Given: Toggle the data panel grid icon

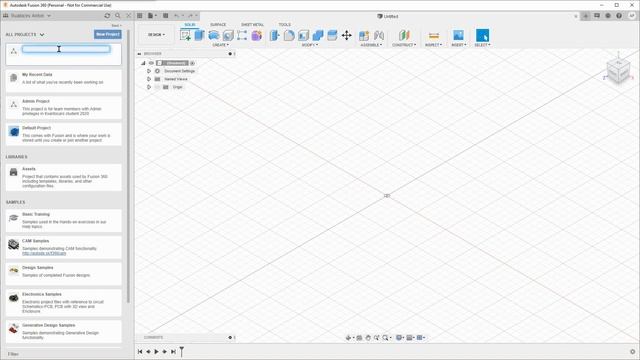Looking at the screenshot, I should (140, 16).
